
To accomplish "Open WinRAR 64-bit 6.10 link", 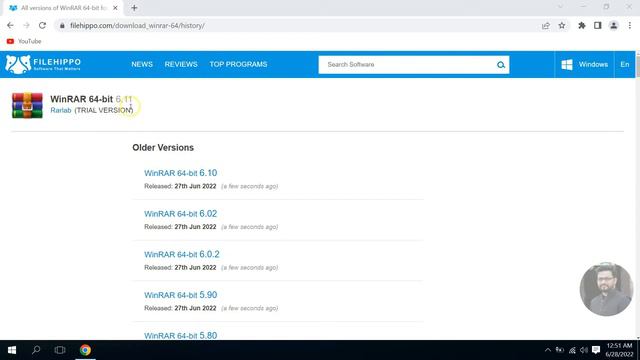I will 180,173.
